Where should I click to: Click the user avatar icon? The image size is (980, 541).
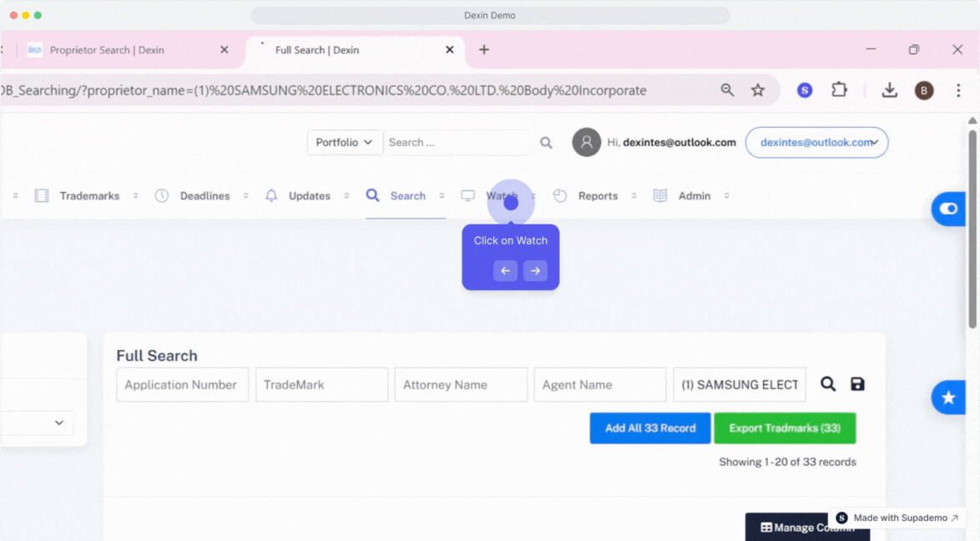[x=586, y=143]
